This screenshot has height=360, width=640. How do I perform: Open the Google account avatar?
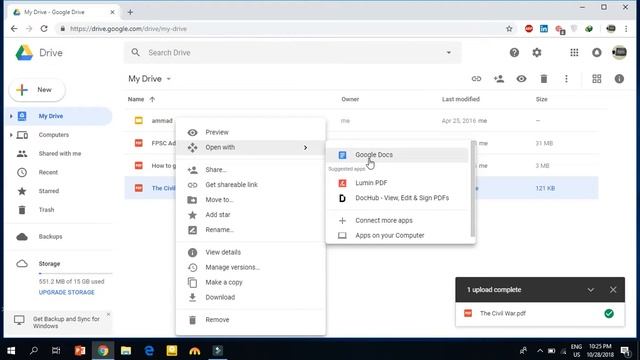pos(619,53)
